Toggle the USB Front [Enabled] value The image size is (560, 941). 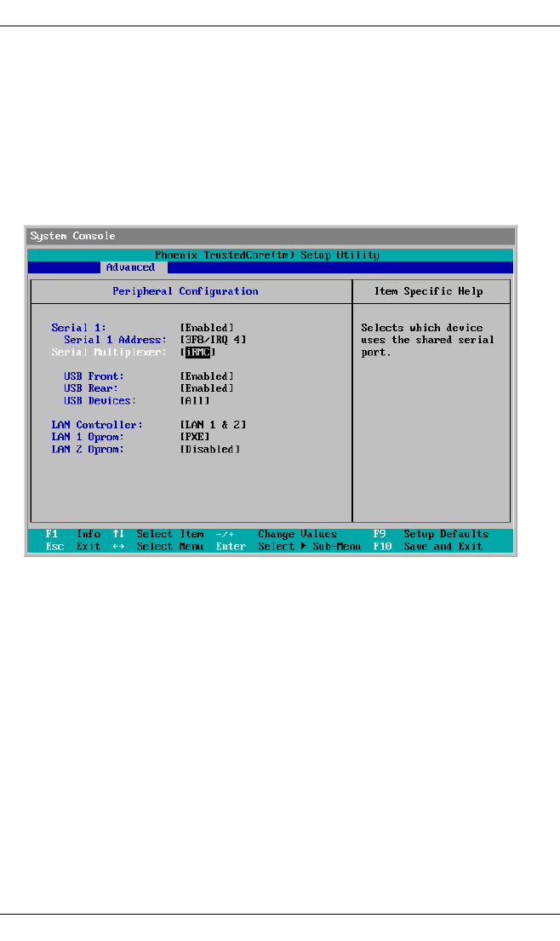207,376
